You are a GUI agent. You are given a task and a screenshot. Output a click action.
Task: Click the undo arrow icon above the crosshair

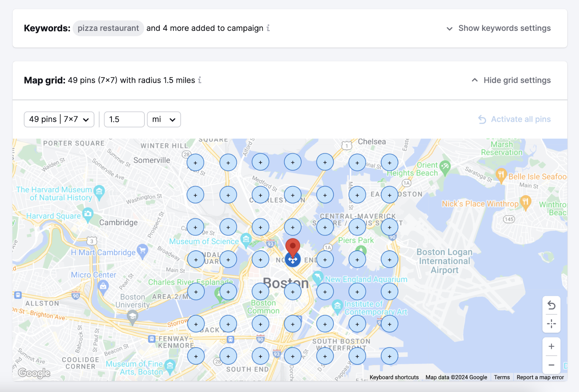point(551,306)
